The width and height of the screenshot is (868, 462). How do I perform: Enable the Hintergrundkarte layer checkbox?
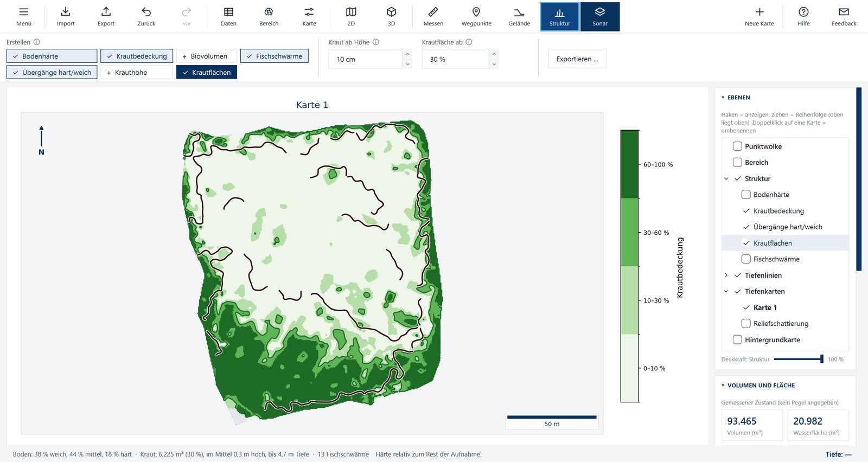pos(737,340)
